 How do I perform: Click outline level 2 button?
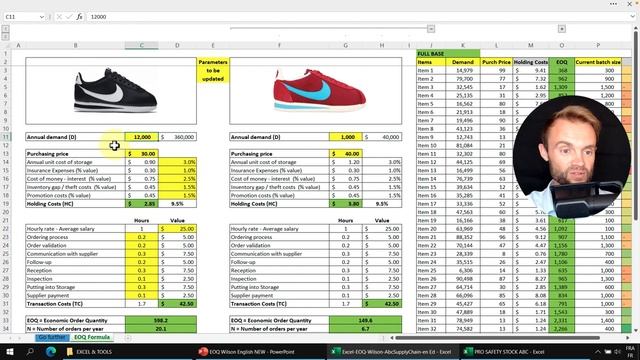click(x=5, y=37)
